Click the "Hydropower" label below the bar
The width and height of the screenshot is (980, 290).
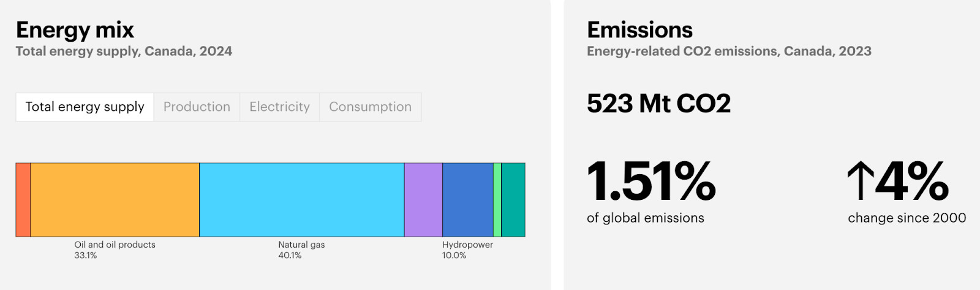click(467, 245)
